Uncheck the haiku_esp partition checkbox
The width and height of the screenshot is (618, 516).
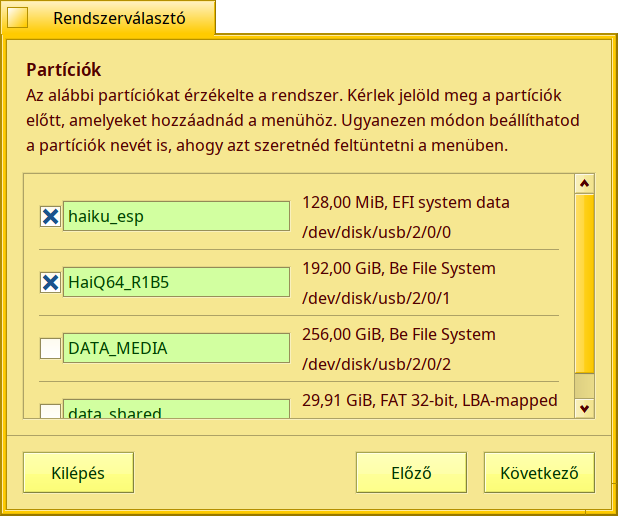pyautogui.click(x=50, y=216)
